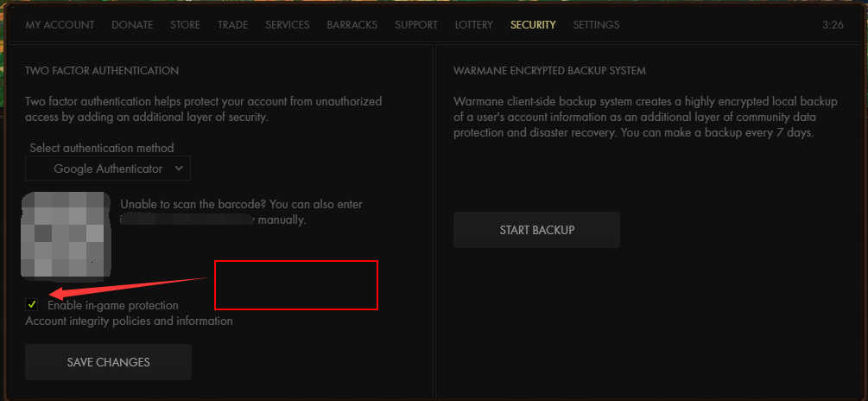This screenshot has height=401, width=868.
Task: Click the Warmane Encrypted Backup System heading
Action: 549,70
